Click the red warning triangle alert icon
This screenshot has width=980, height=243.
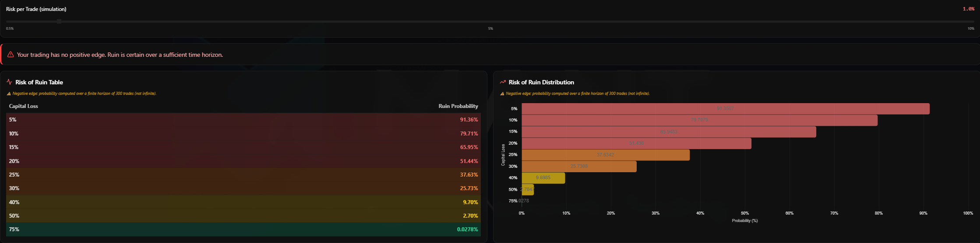pyautogui.click(x=11, y=55)
